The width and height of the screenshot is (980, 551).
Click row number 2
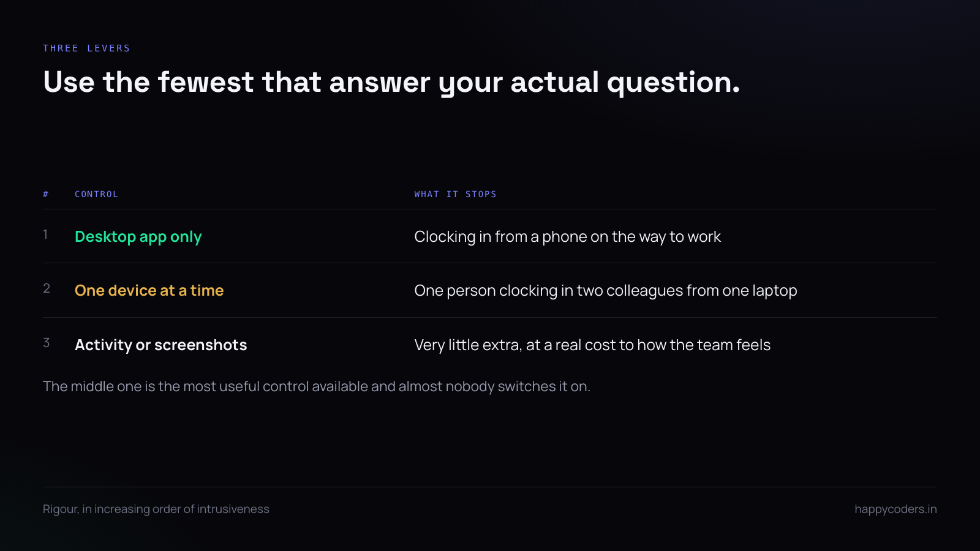pos(46,288)
